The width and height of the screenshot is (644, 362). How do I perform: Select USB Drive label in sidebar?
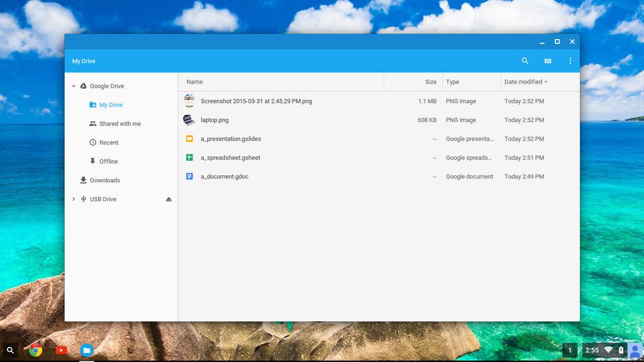click(103, 199)
